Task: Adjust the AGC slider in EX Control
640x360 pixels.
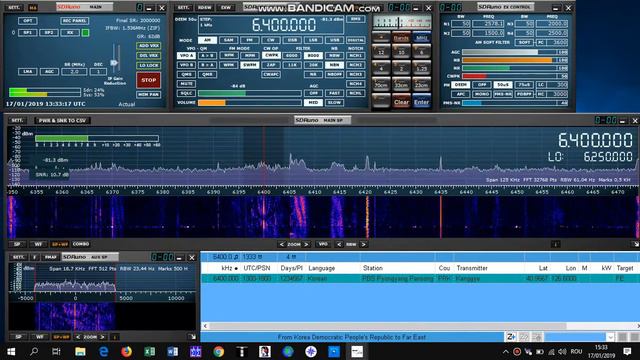Action: pyautogui.click(x=509, y=52)
